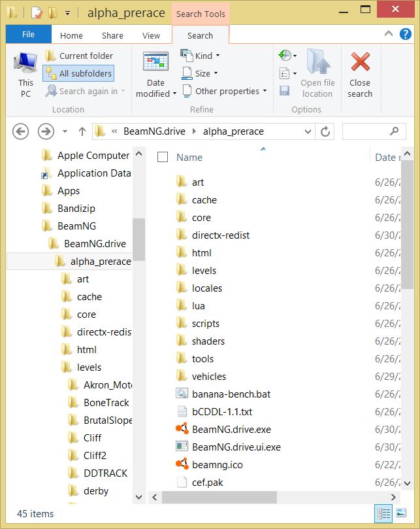Click BeamNG.drive in address breadcrumb
Image resolution: width=420 pixels, height=529 pixels.
pos(154,131)
